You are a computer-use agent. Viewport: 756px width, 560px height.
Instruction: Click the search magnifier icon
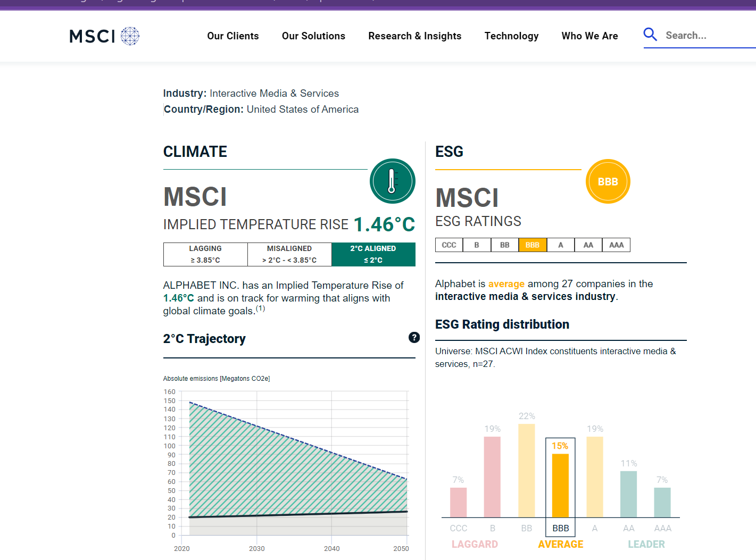(650, 35)
